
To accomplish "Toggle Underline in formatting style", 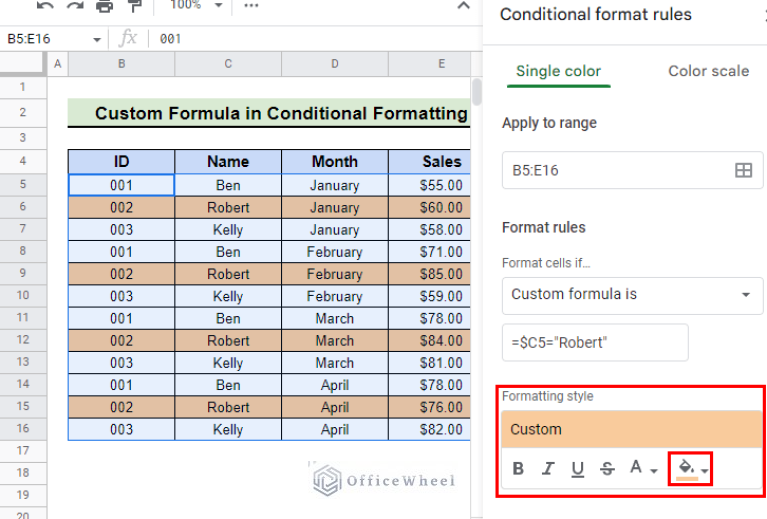I will click(x=577, y=468).
